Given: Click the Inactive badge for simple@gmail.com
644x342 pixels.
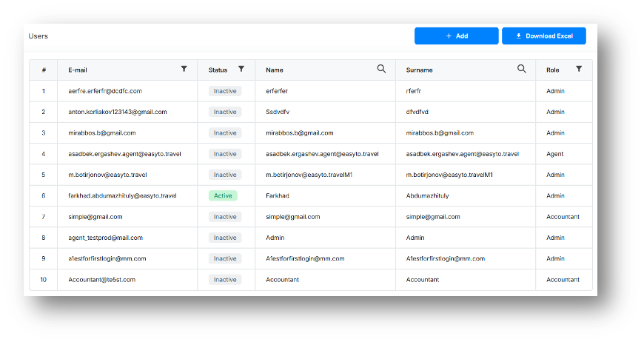Looking at the screenshot, I should 225,217.
